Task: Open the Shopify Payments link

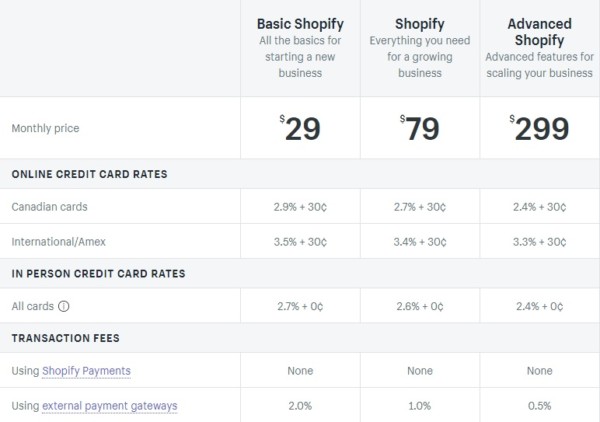Action: (x=86, y=371)
